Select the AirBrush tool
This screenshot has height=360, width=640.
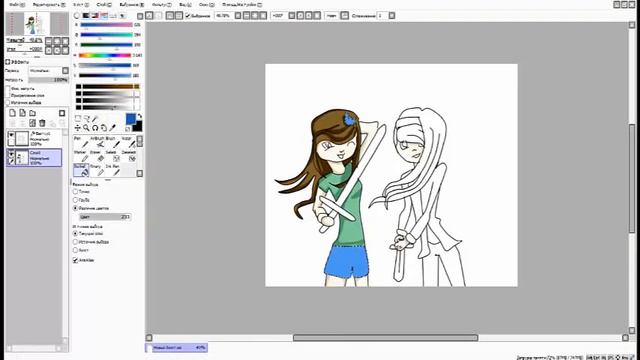[x=97, y=142]
